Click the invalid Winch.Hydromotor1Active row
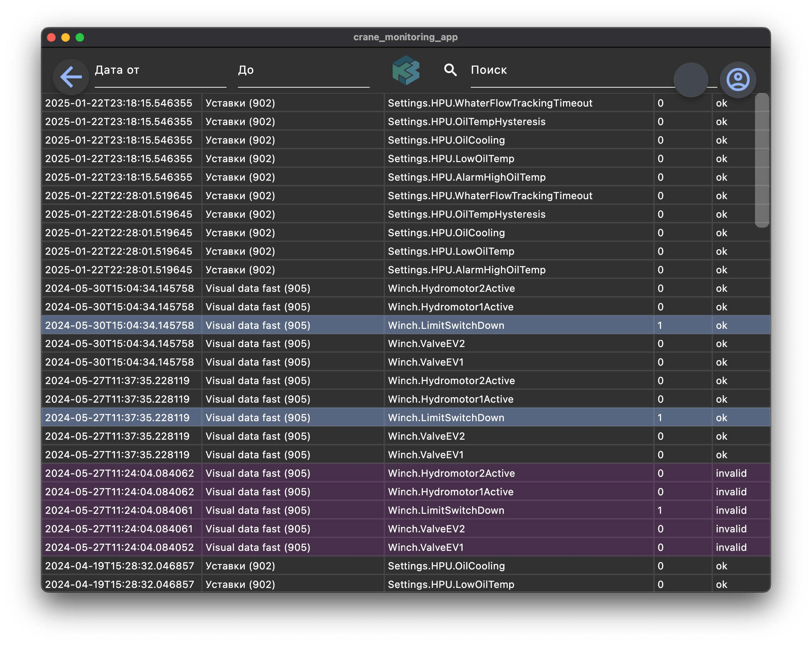The image size is (812, 646). coord(406,492)
